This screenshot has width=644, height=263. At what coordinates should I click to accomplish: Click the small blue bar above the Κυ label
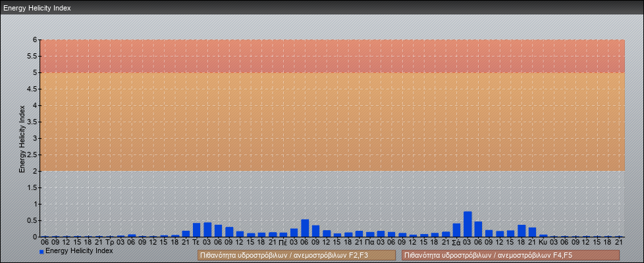click(543, 235)
